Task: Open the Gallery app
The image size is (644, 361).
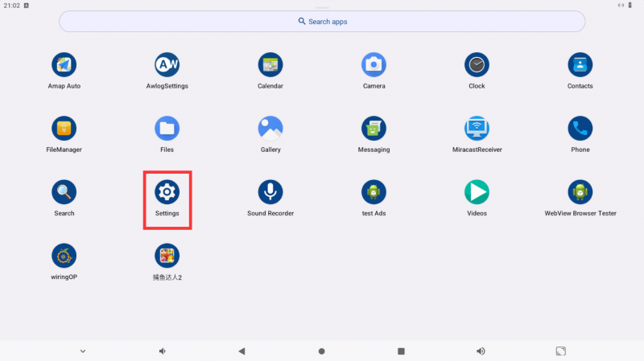Action: (x=270, y=129)
